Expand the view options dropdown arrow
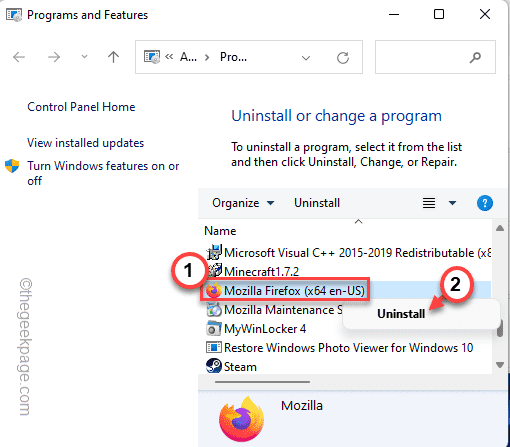The width and height of the screenshot is (510, 447). [452, 203]
